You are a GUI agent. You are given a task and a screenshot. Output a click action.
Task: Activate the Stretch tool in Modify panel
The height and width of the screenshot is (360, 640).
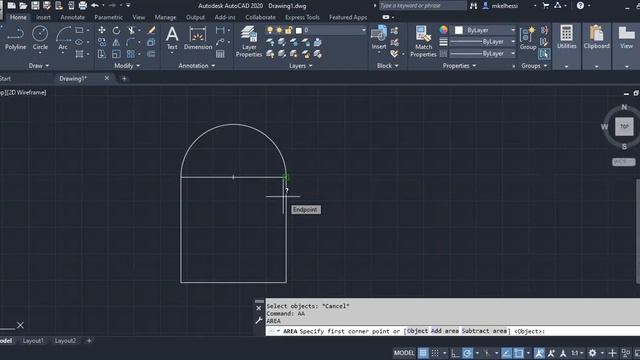[x=102, y=54]
